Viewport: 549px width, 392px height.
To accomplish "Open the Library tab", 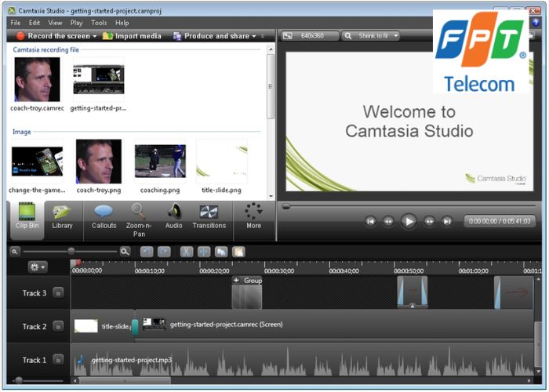I will click(62, 216).
